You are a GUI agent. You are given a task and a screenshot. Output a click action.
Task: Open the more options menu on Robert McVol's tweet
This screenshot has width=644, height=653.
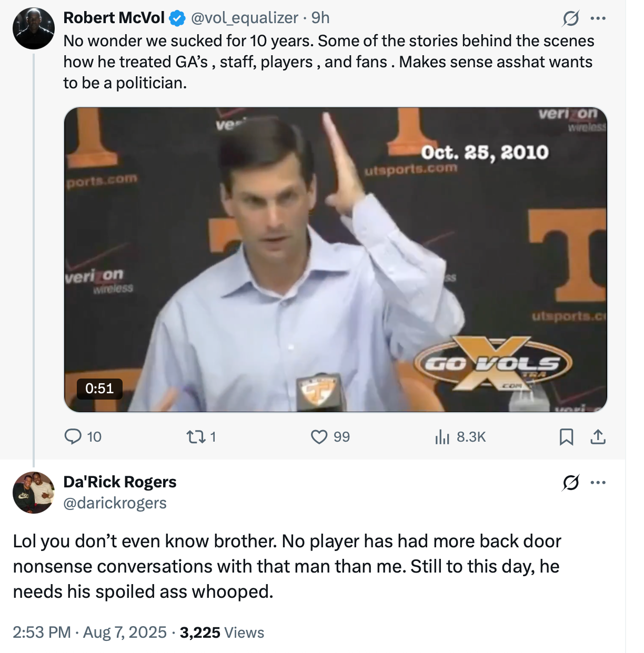click(x=597, y=17)
